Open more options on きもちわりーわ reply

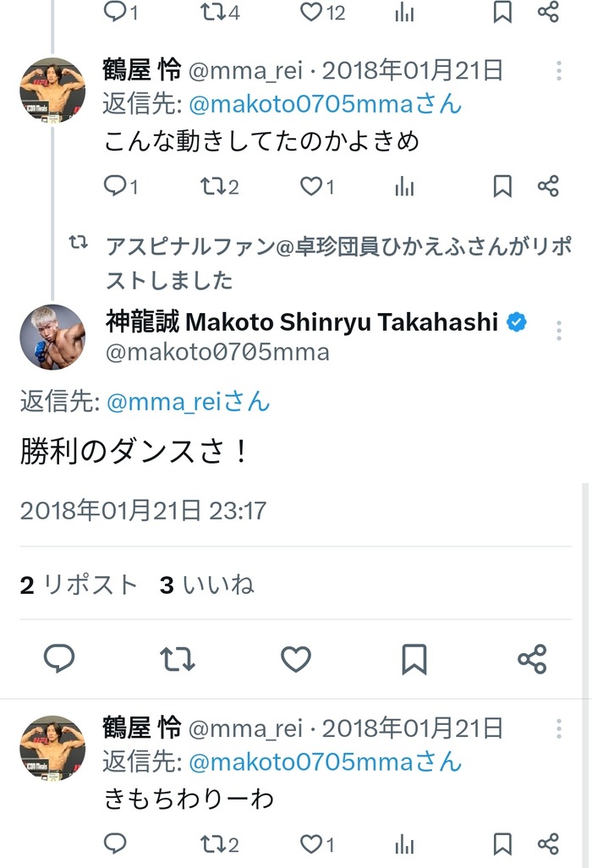click(x=559, y=728)
